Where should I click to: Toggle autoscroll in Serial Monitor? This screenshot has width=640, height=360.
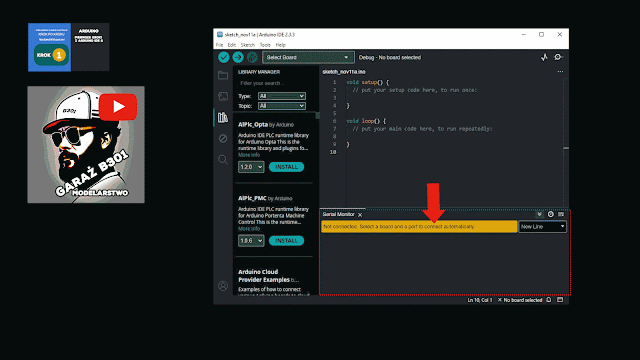[x=539, y=214]
